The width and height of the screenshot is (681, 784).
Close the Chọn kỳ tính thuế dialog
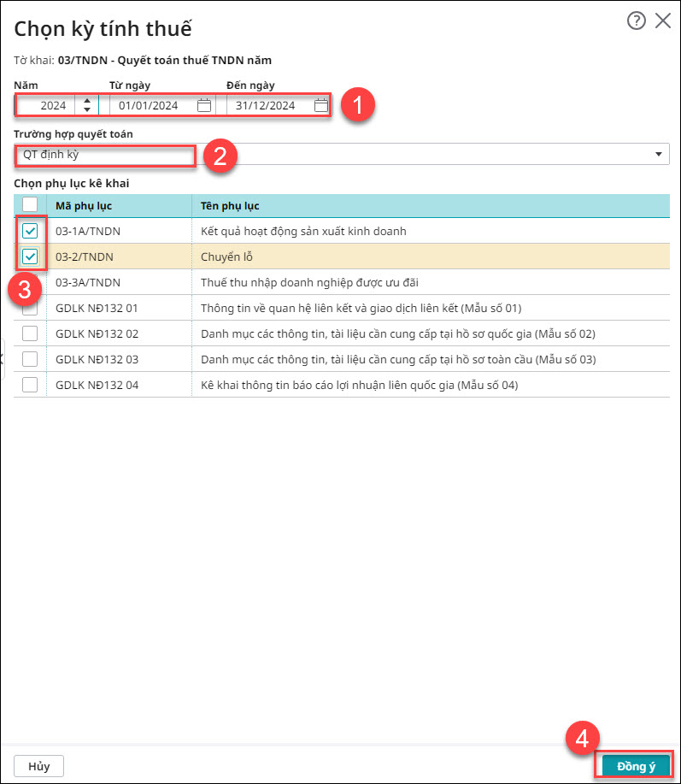pyautogui.click(x=663, y=21)
